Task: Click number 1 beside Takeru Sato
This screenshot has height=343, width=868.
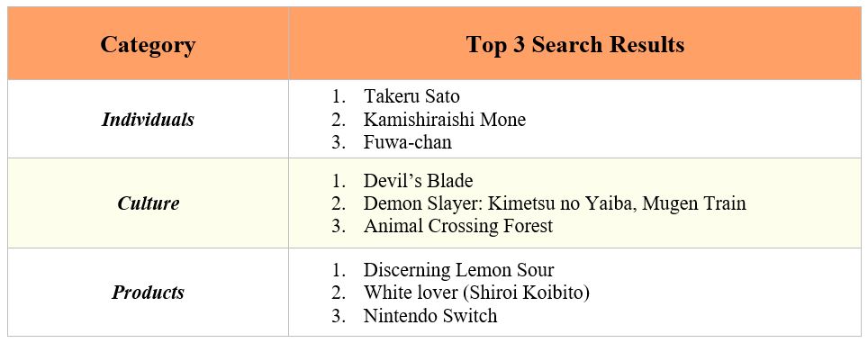Action: coord(338,96)
